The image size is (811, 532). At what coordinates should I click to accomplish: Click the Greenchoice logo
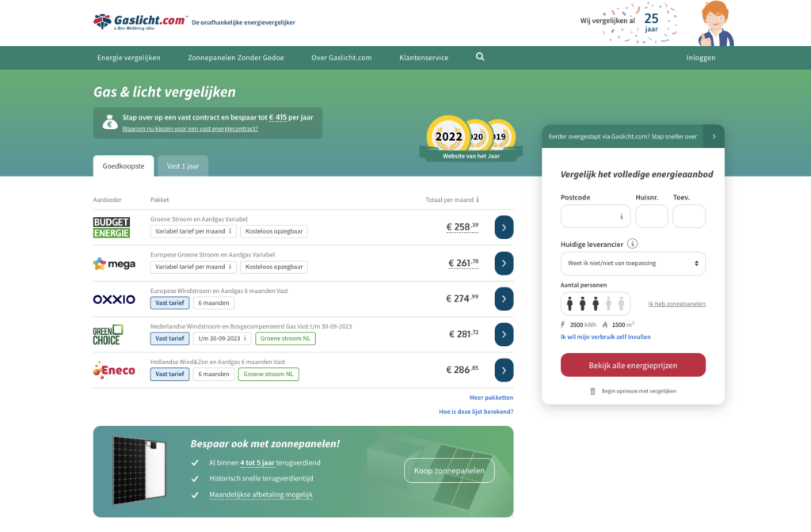[108, 335]
